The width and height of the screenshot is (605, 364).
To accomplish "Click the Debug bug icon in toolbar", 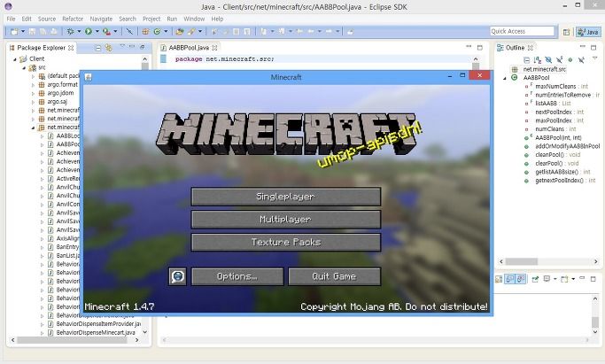I will click(70, 32).
